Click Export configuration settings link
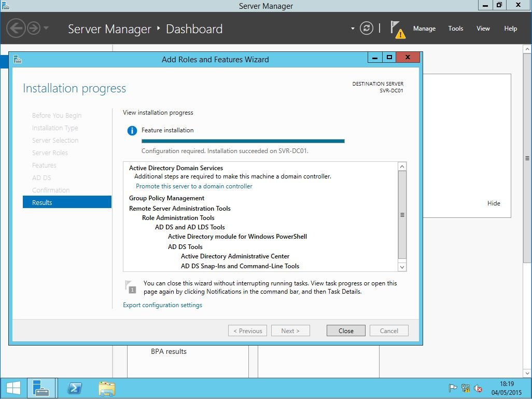The image size is (532, 399). pyautogui.click(x=162, y=305)
